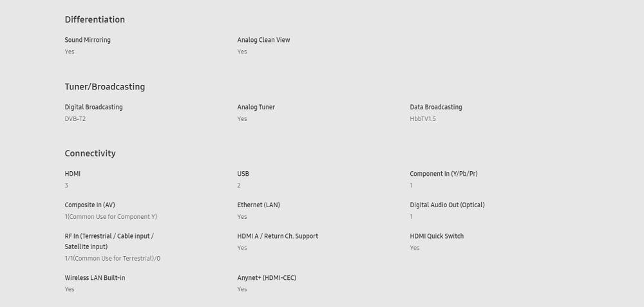
Task: Click the Composite In (AV) label
Action: 90,205
